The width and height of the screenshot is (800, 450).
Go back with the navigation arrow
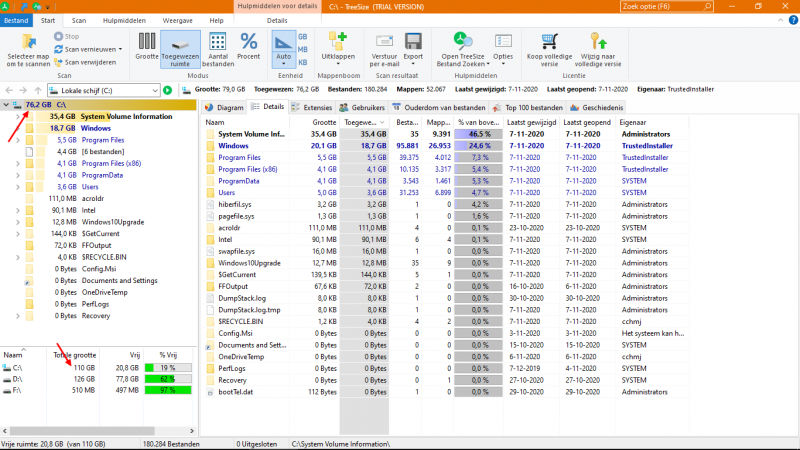[9, 90]
